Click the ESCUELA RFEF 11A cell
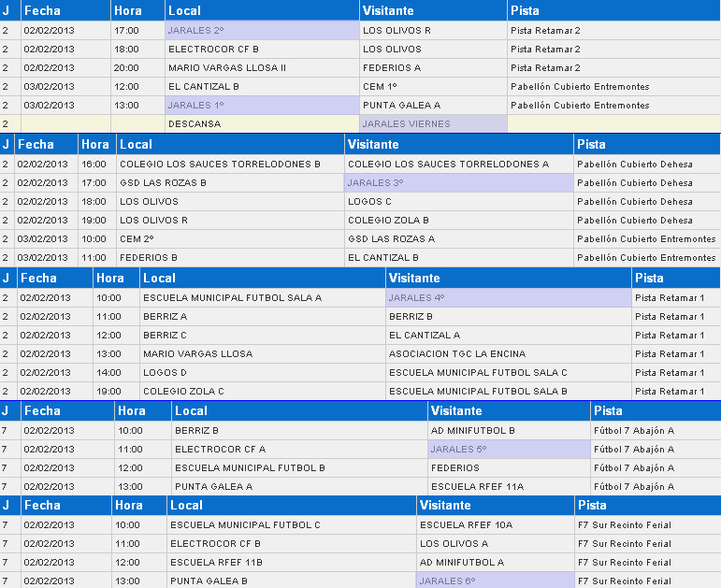Screen dimensions: 721x588 tap(509, 487)
